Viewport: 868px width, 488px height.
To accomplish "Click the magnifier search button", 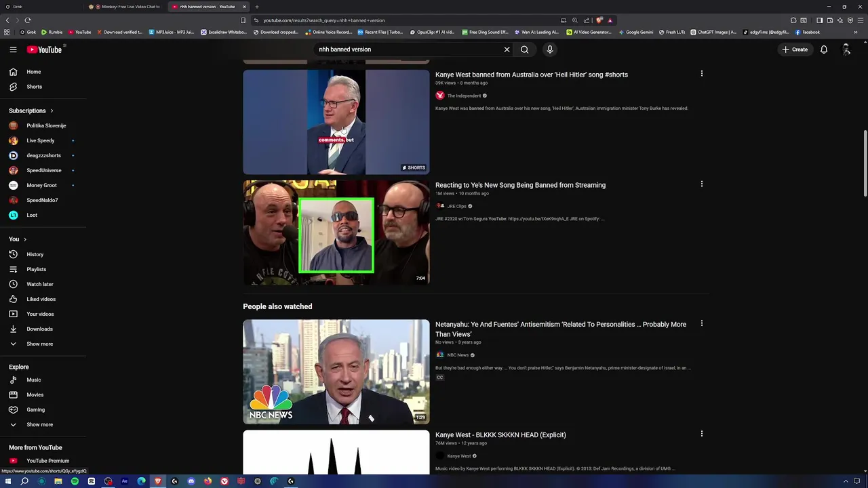I will [x=524, y=49].
